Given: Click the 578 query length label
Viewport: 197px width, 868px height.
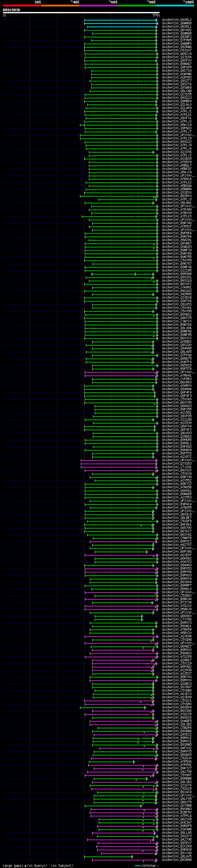Looking at the screenshot, I should [x=155, y=15].
